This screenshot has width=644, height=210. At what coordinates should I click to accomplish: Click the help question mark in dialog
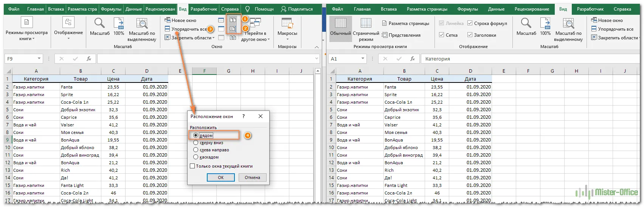pos(244,117)
